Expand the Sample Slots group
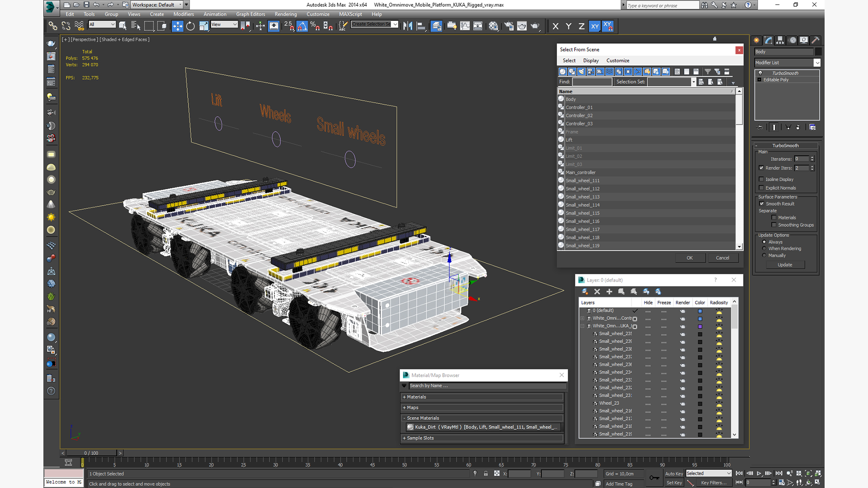This screenshot has height=488, width=868. pos(482,438)
